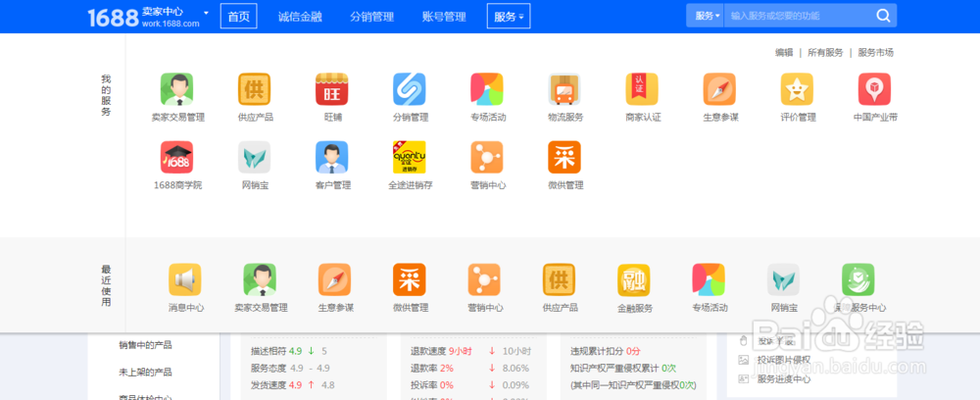This screenshot has width=980, height=400.
Task: Open 销售中的产品 in sidebar
Action: click(x=145, y=345)
